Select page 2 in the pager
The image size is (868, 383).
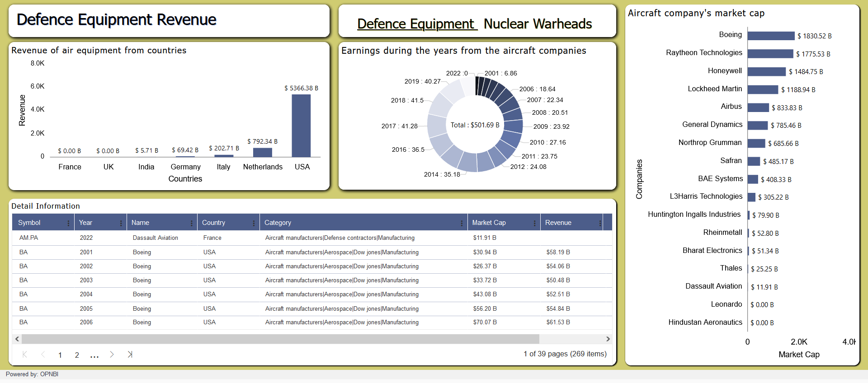click(77, 355)
